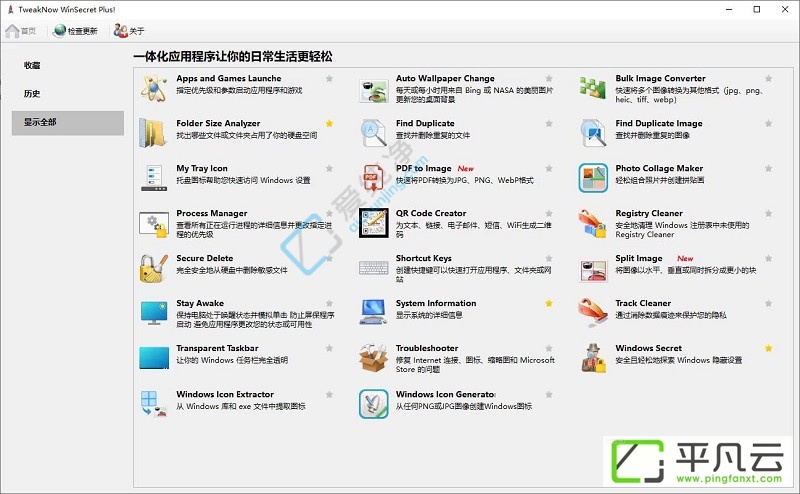Open the Track Cleaner icon
The height and width of the screenshot is (494, 800).
click(x=593, y=312)
